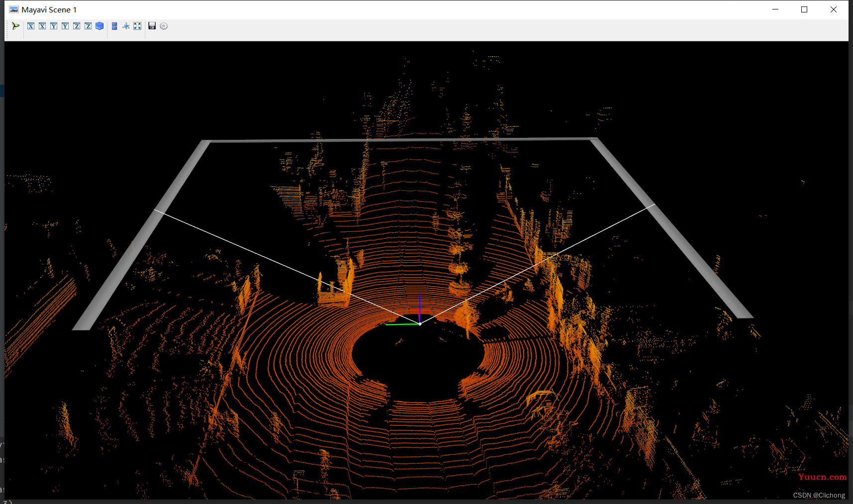853x504 pixels.
Task: Click the RGB axes origin in the point cloud
Action: pyautogui.click(x=420, y=324)
